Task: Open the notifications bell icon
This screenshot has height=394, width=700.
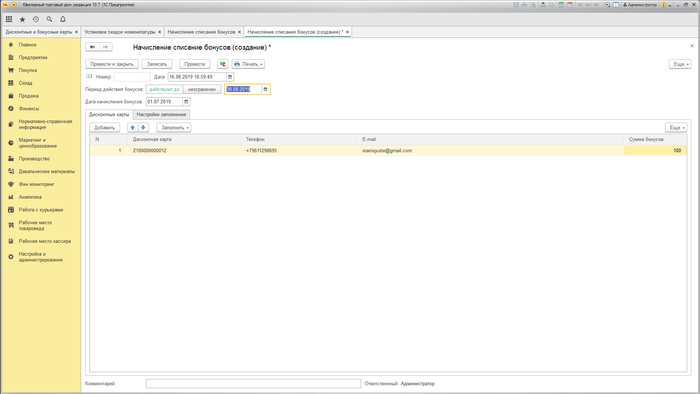Action: [63, 19]
